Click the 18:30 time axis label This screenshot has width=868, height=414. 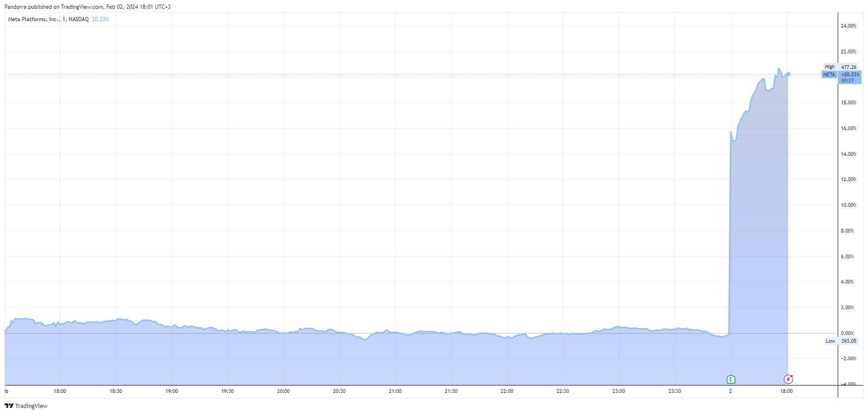pos(116,391)
